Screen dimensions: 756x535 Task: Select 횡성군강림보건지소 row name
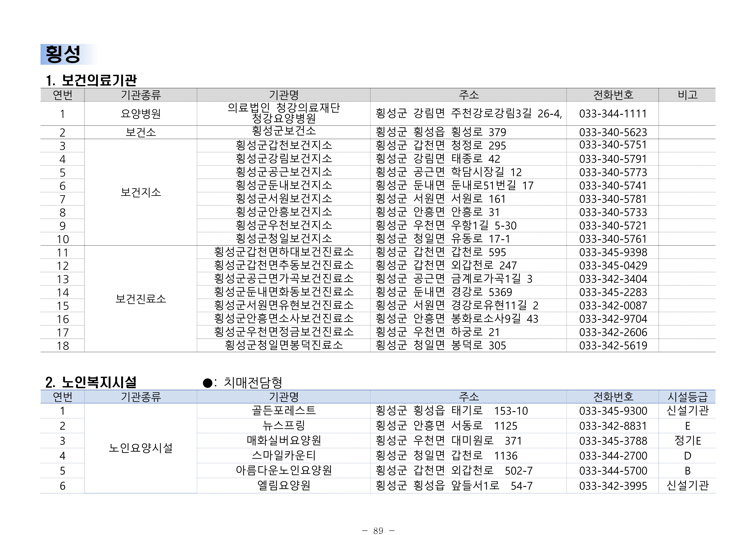[x=284, y=159]
